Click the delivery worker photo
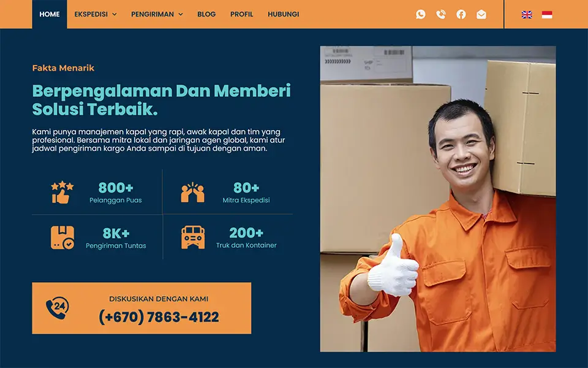The width and height of the screenshot is (588, 368). (437, 199)
